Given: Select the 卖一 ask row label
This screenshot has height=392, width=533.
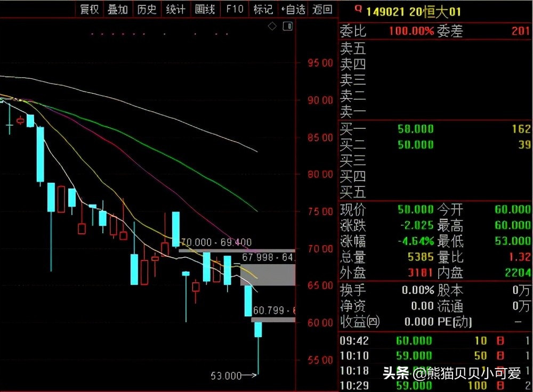Looking at the screenshot, I should pos(353,111).
